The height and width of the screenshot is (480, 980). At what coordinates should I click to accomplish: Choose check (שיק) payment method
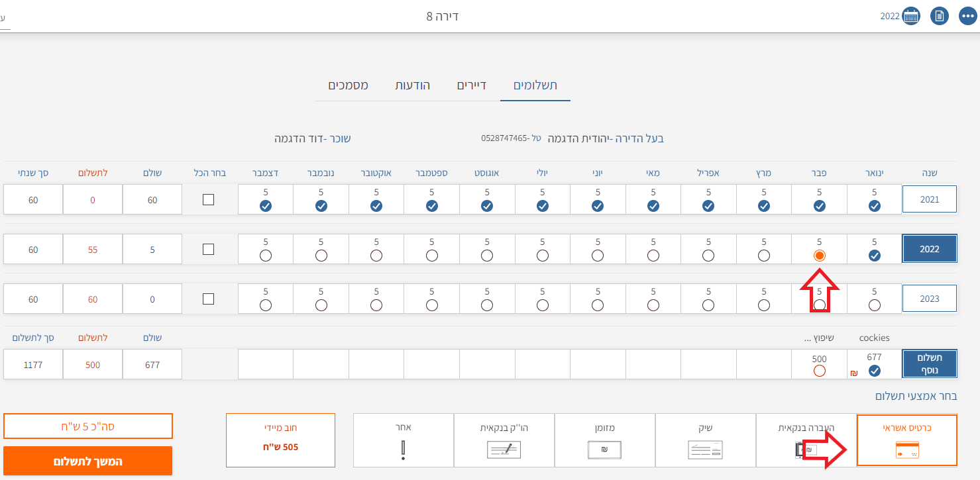point(705,440)
